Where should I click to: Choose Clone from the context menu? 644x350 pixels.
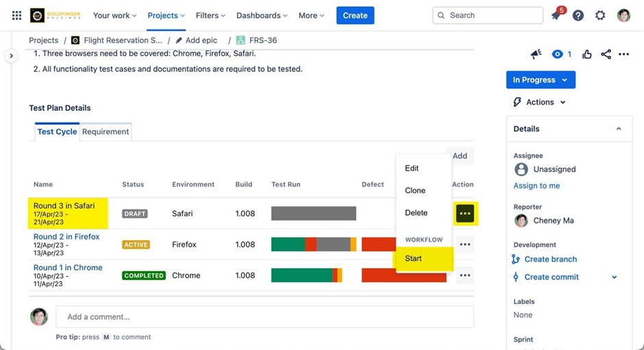point(415,190)
